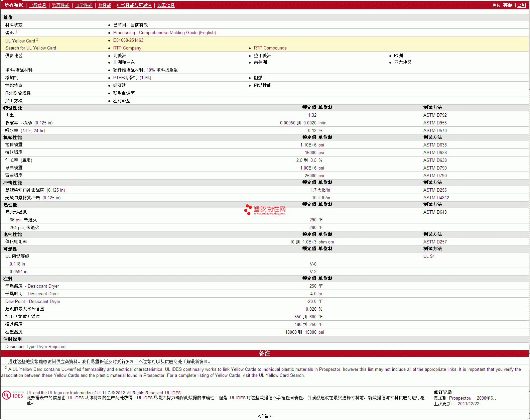Click the 北美洲 region entry
Image resolution: width=530 pixels, height=420 pixels.
click(120, 56)
